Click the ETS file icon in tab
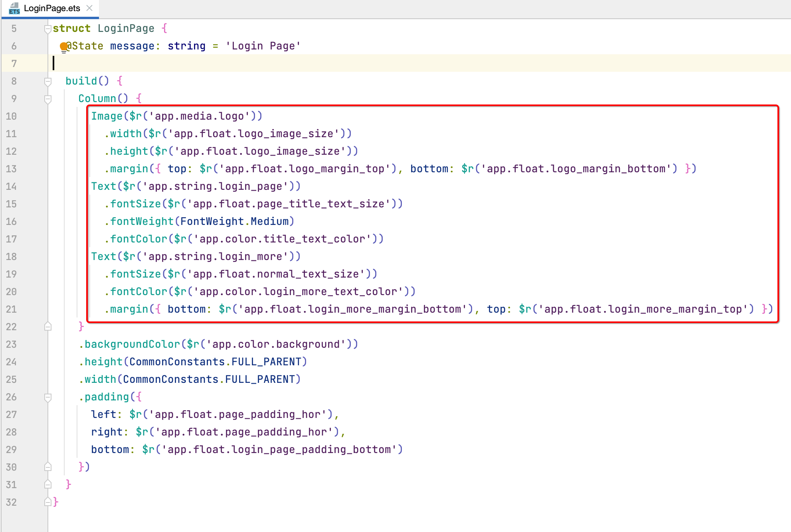 click(14, 8)
